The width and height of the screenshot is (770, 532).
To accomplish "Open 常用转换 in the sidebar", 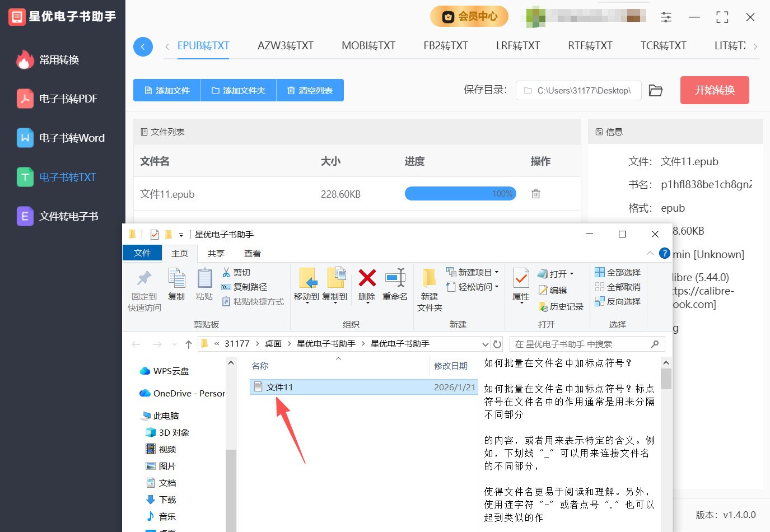I will pos(48,60).
